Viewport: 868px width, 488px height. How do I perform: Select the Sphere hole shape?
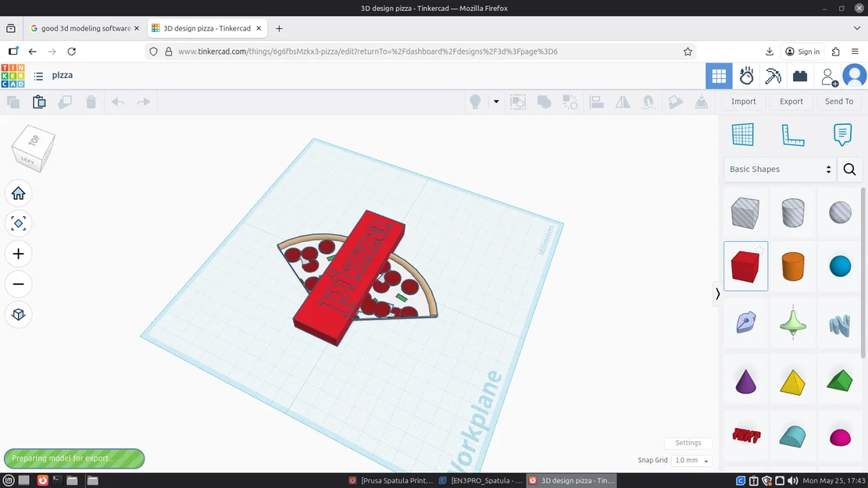[x=840, y=212]
